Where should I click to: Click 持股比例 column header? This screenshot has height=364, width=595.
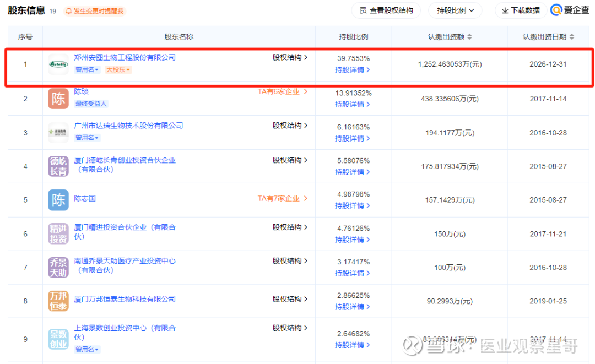coord(354,37)
